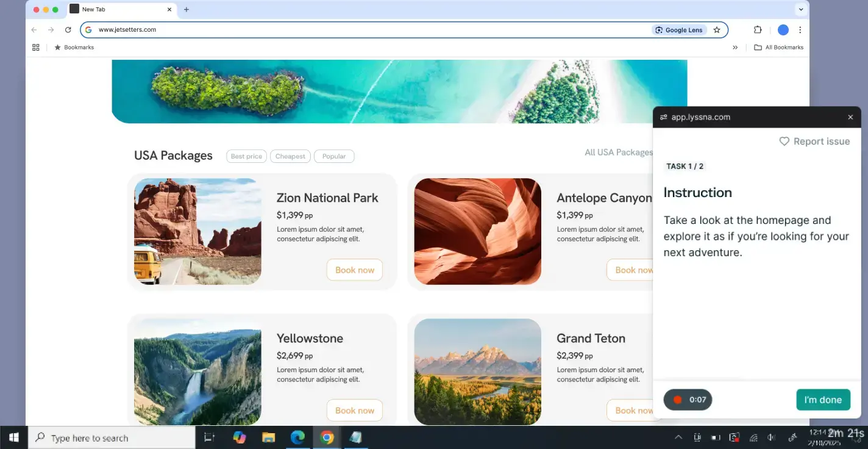Image resolution: width=868 pixels, height=449 pixels.
Task: Open Chrome three-dot menu
Action: 800,30
